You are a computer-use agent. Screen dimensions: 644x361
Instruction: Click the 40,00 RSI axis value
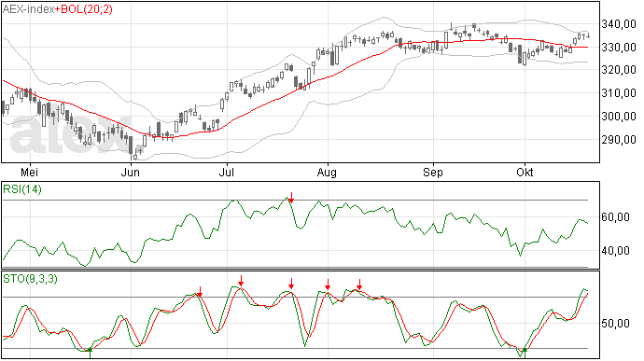click(x=615, y=251)
